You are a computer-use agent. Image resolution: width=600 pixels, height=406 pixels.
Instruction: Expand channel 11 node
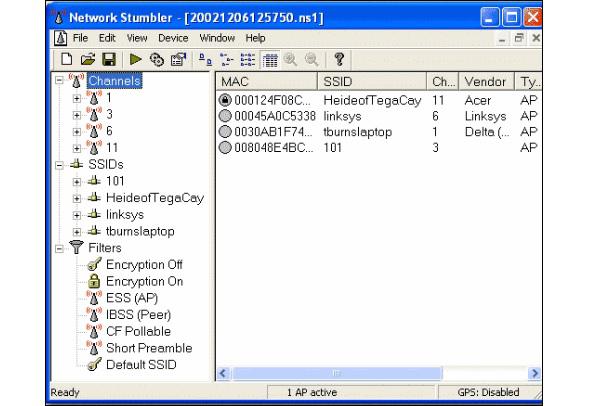(77, 148)
